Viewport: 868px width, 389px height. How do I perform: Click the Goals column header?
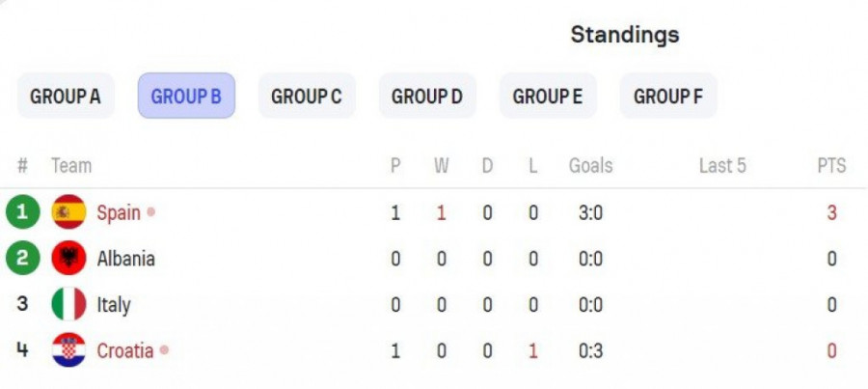click(x=590, y=166)
